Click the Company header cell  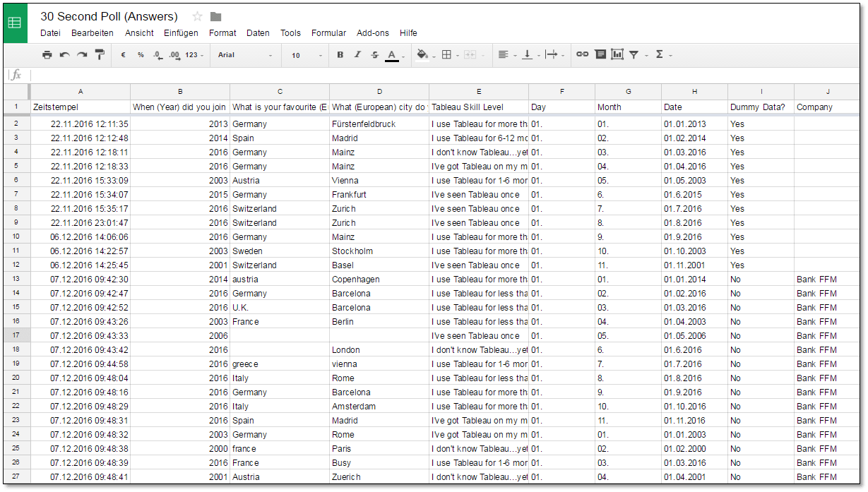828,107
